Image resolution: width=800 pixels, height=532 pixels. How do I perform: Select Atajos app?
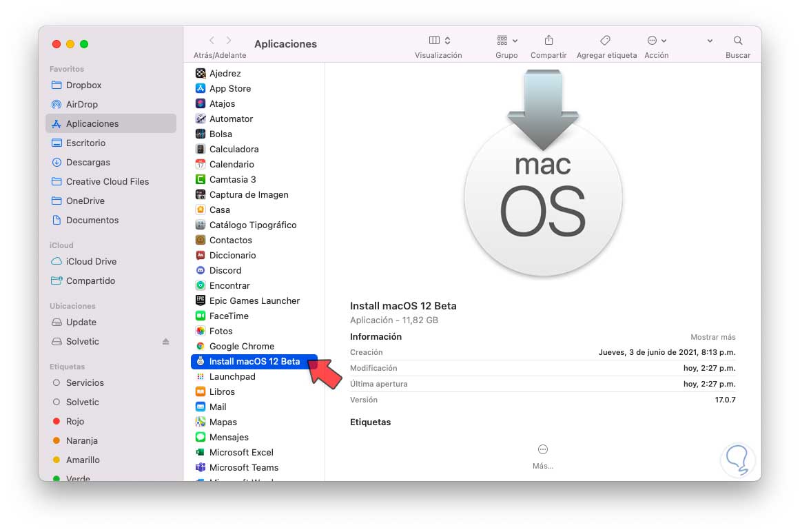coord(254,103)
